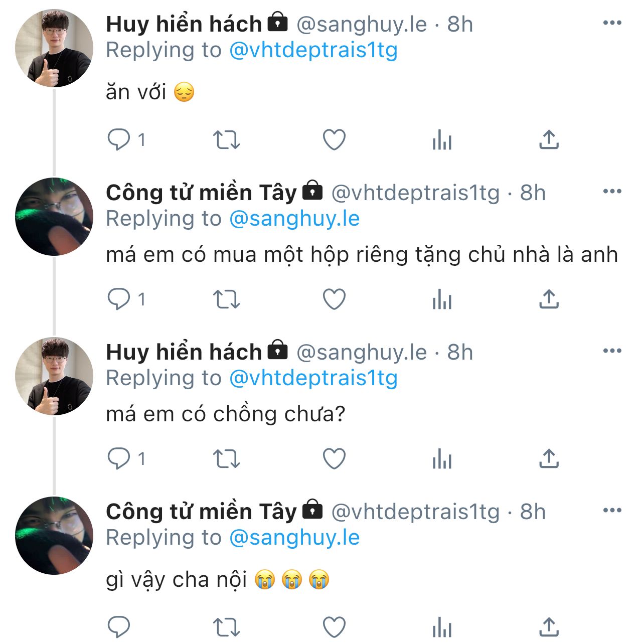Share the "má em có mua một hộp" tweet
This screenshot has width=644, height=644.
click(x=549, y=299)
